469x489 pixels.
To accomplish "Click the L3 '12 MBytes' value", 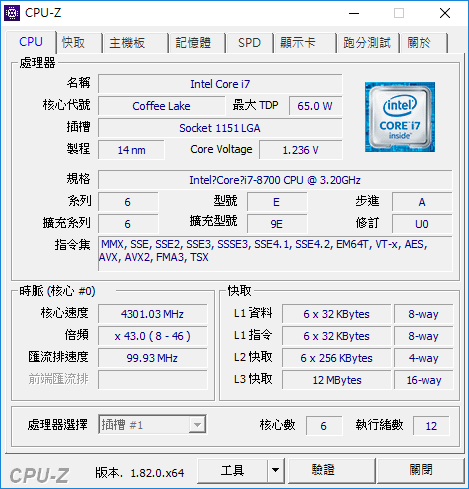I will pos(336,380).
